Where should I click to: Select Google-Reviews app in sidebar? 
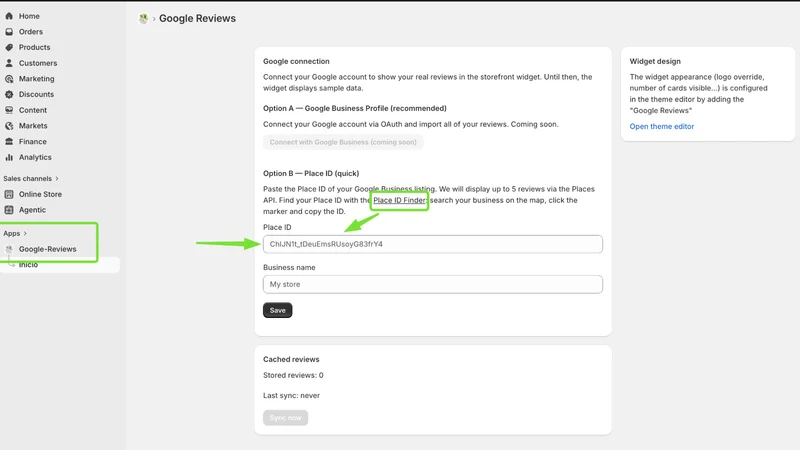click(x=47, y=249)
